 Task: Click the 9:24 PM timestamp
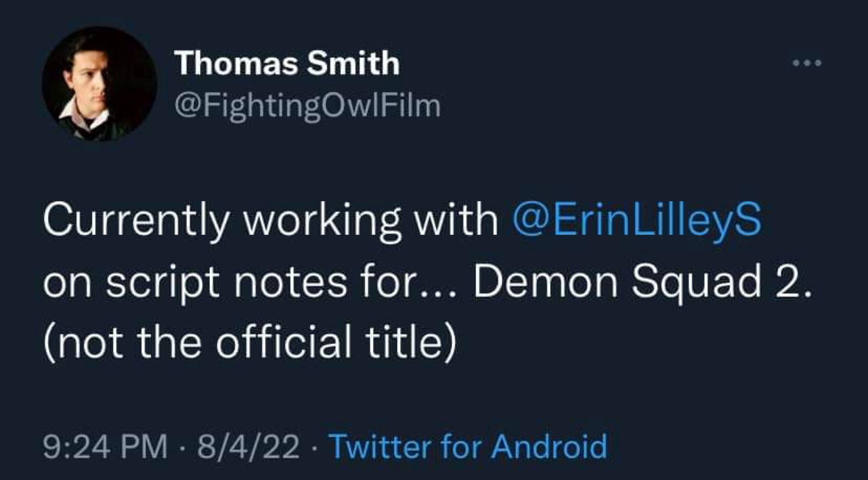coord(105,446)
